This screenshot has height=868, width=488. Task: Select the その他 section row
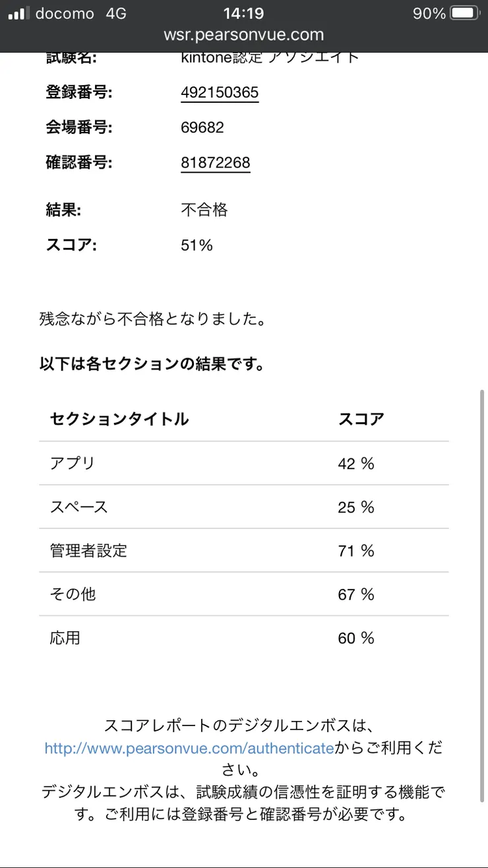click(243, 594)
